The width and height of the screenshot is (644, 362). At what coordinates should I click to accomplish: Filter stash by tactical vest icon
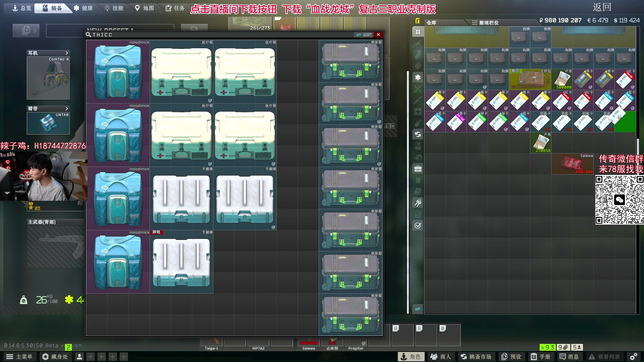click(418, 146)
